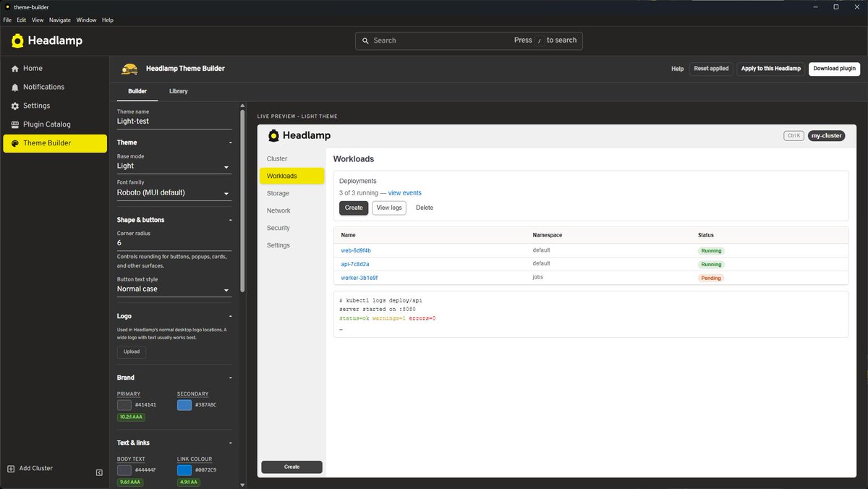Click the Link colour swatch
868x489 pixels.
184,470
